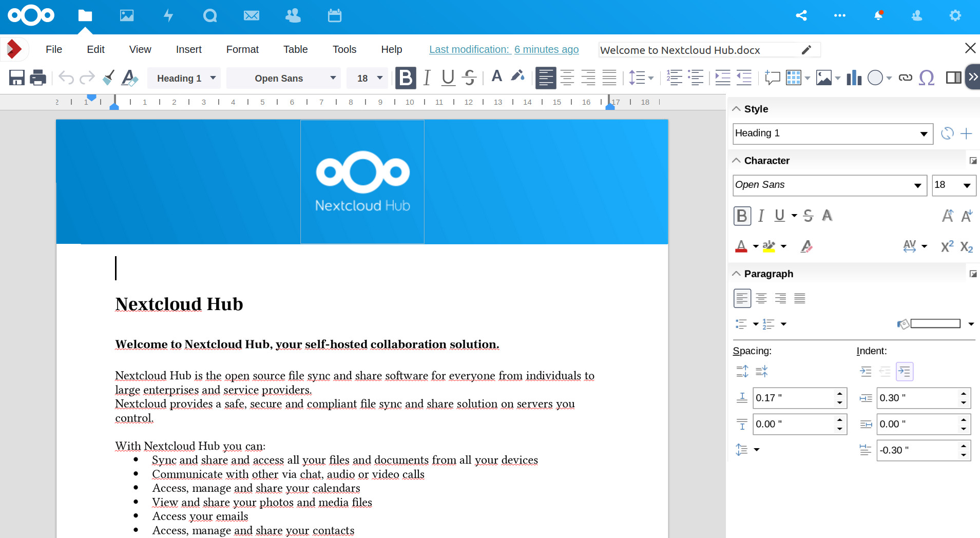The width and height of the screenshot is (980, 538).
Task: Insert a chart
Action: (x=854, y=78)
